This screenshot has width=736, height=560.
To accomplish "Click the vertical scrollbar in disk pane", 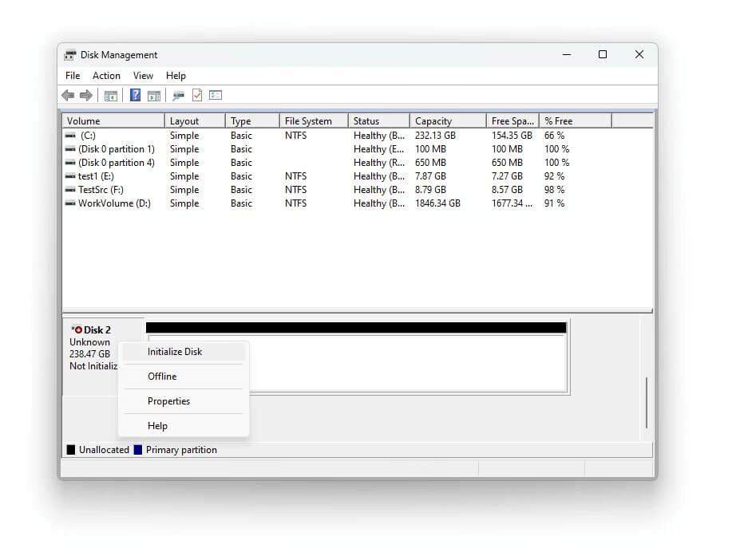I will pos(647,402).
